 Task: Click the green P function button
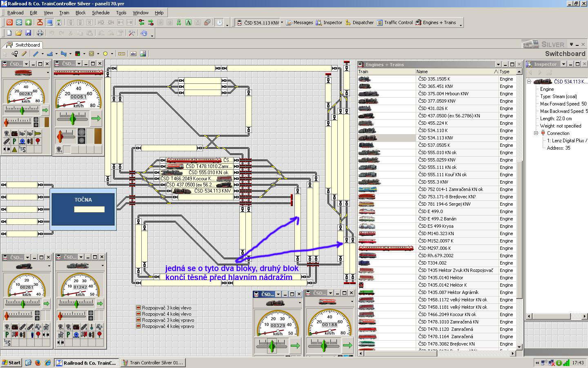click(x=14, y=141)
